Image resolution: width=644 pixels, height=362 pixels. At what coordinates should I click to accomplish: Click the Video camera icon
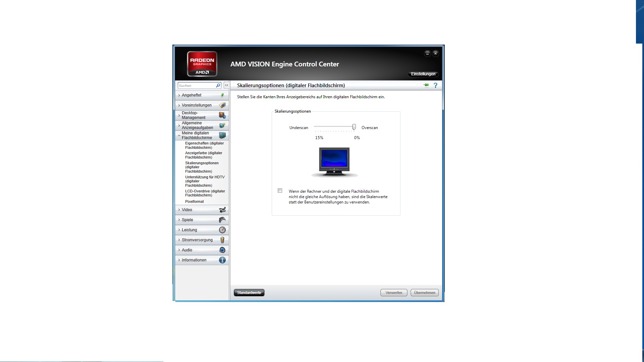point(222,210)
